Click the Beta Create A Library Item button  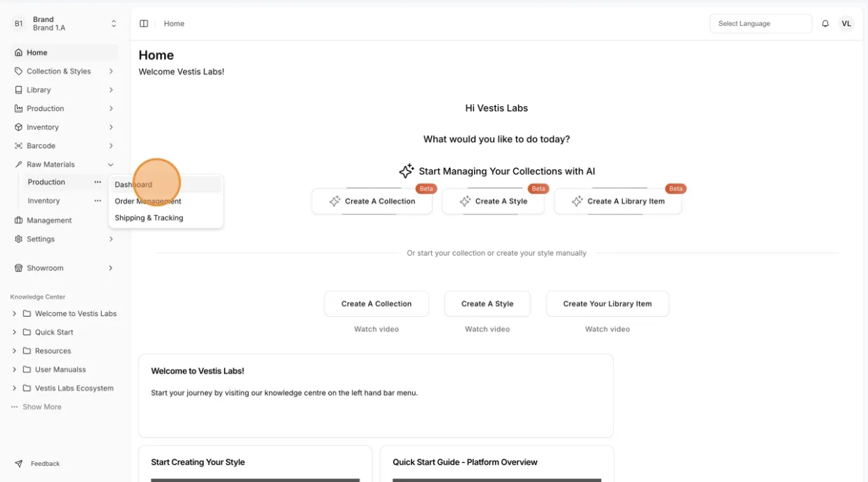point(617,201)
